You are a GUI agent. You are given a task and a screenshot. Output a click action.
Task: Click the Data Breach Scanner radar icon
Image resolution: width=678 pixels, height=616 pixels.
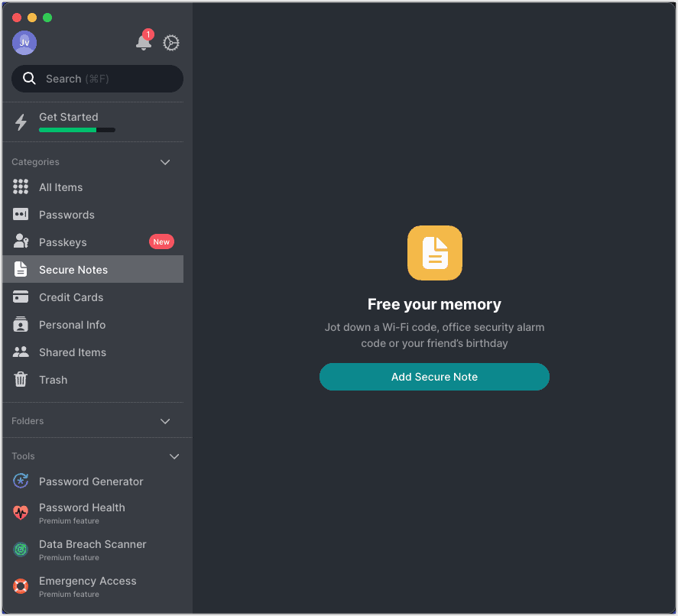pos(21,550)
